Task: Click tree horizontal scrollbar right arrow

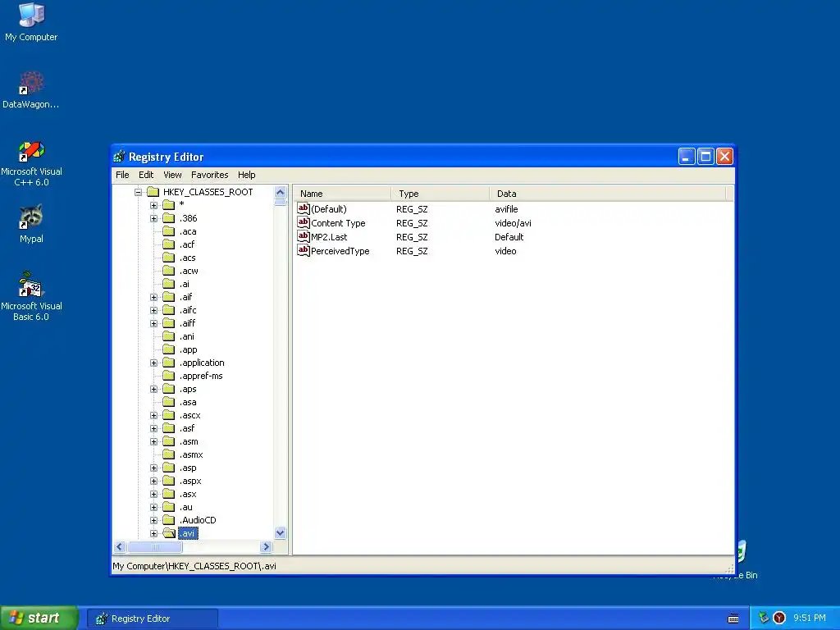Action: coord(267,547)
